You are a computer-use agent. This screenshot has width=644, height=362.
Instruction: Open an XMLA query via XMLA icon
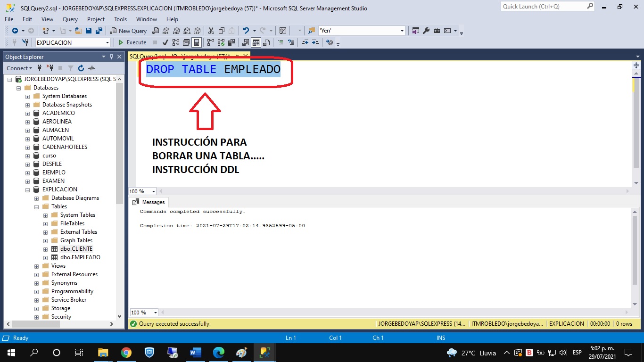click(x=187, y=31)
